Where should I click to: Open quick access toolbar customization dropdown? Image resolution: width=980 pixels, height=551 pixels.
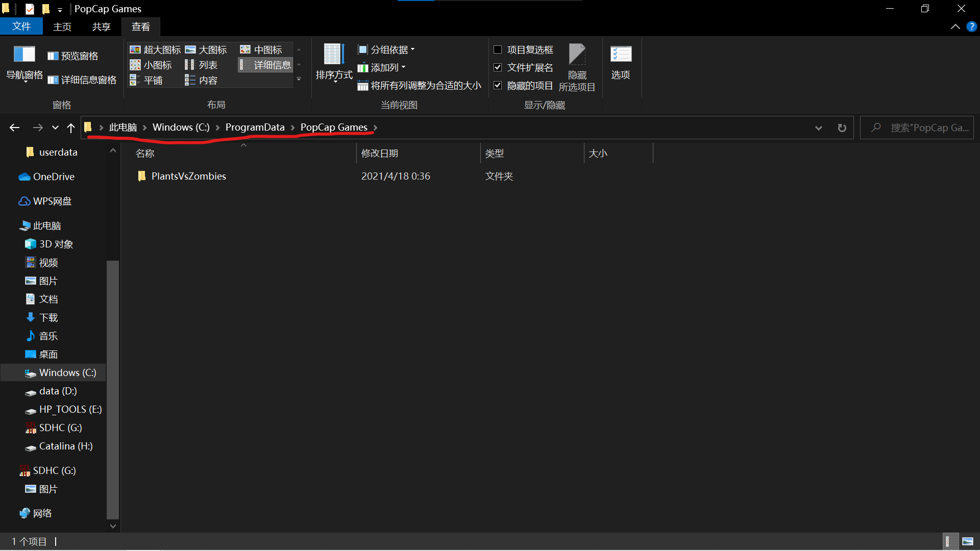(x=60, y=9)
